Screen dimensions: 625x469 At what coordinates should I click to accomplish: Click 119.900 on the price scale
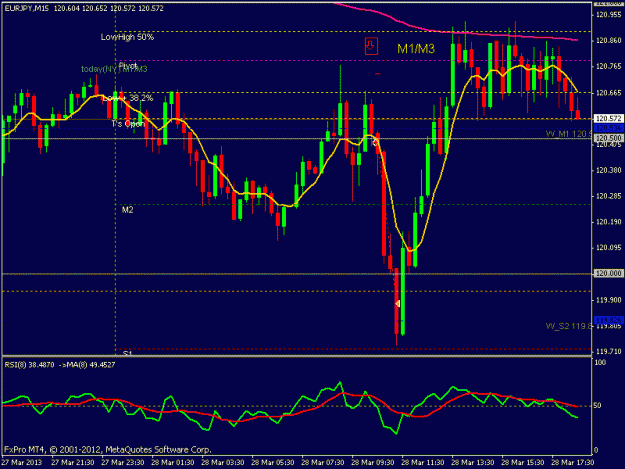pyautogui.click(x=609, y=300)
